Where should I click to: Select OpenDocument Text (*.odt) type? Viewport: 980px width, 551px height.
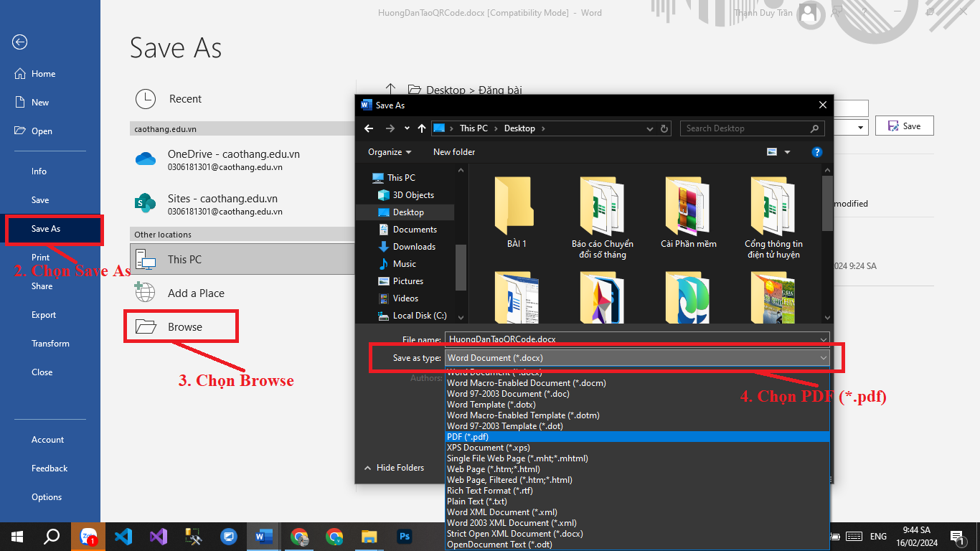click(637, 545)
